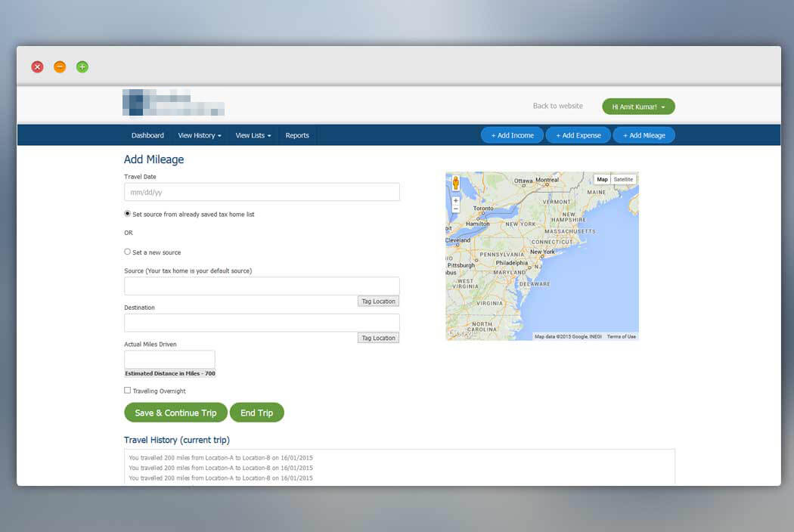Click the + Add Income button
Screen dimensions: 794x532
pyautogui.click(x=512, y=136)
